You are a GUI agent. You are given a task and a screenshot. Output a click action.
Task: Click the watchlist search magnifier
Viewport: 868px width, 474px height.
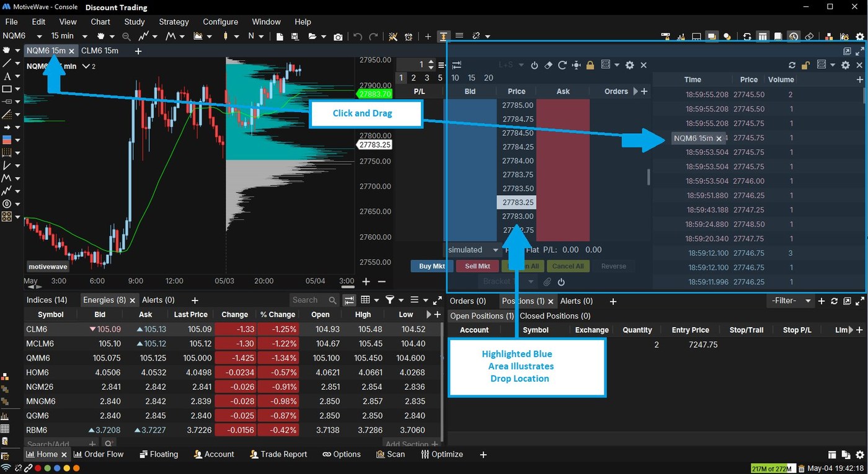332,300
